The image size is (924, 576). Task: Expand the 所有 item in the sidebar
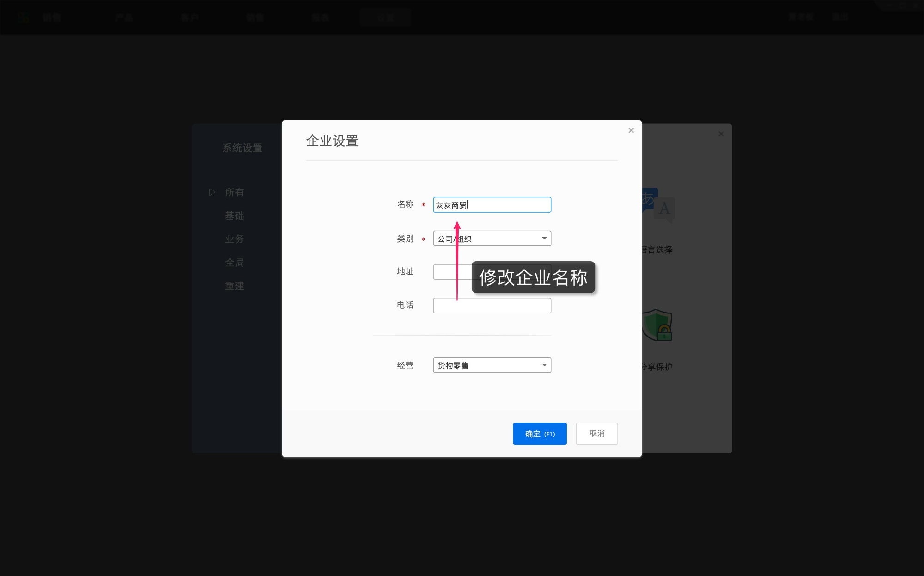pos(212,192)
